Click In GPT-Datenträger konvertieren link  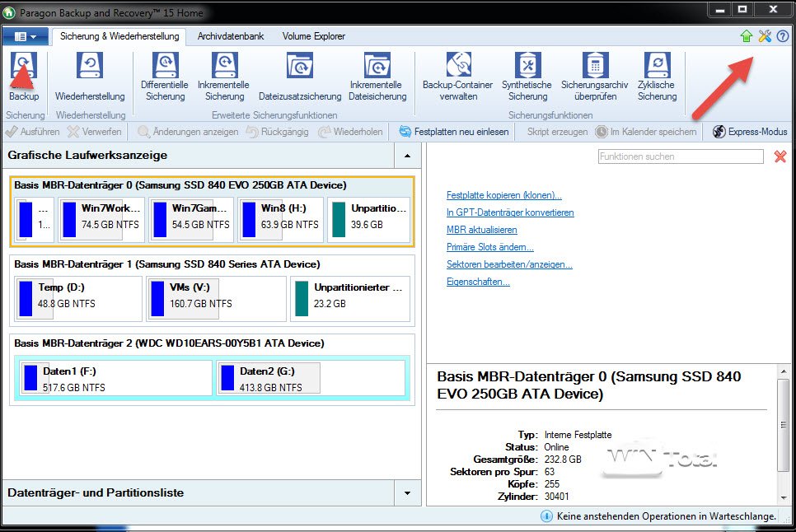coord(510,212)
